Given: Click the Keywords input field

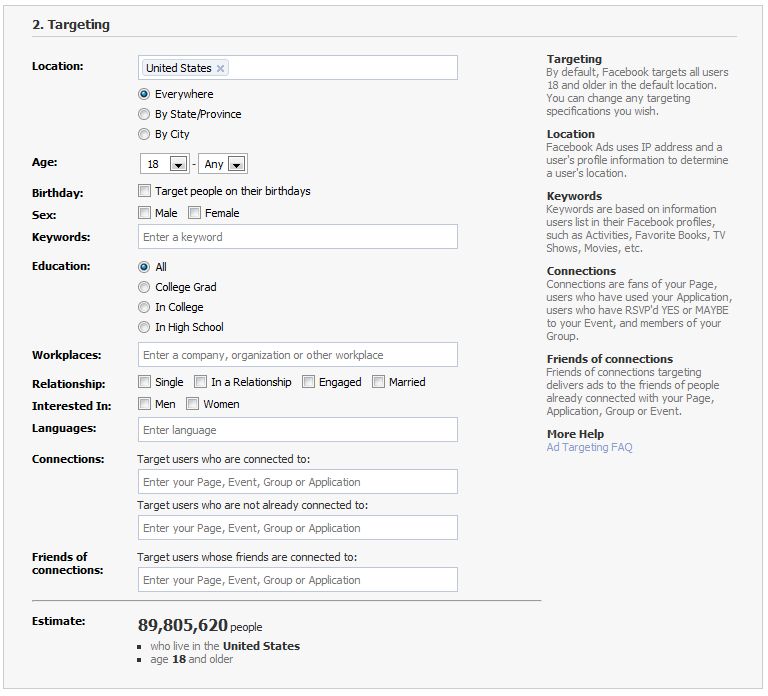Looking at the screenshot, I should tap(297, 237).
